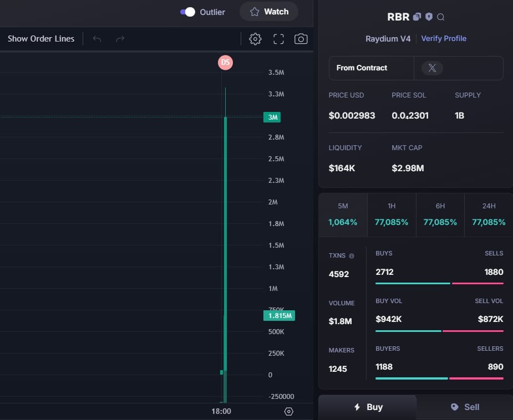Click the Mkt Cap value $2.98M
The image size is (513, 420).
(x=408, y=168)
